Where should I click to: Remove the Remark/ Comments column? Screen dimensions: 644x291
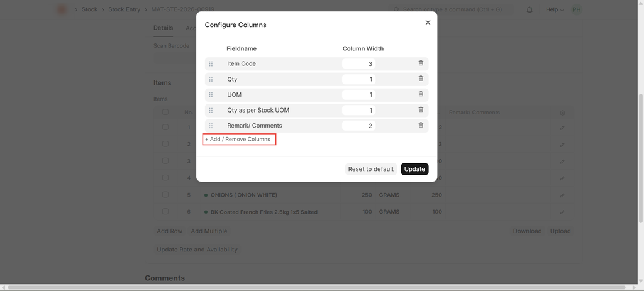421,125
